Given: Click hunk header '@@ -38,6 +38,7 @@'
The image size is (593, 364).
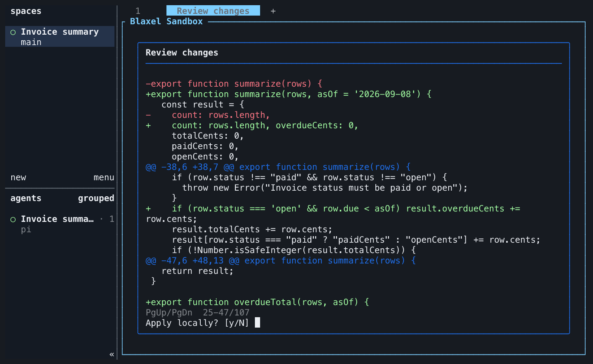Looking at the screenshot, I should 278,167.
